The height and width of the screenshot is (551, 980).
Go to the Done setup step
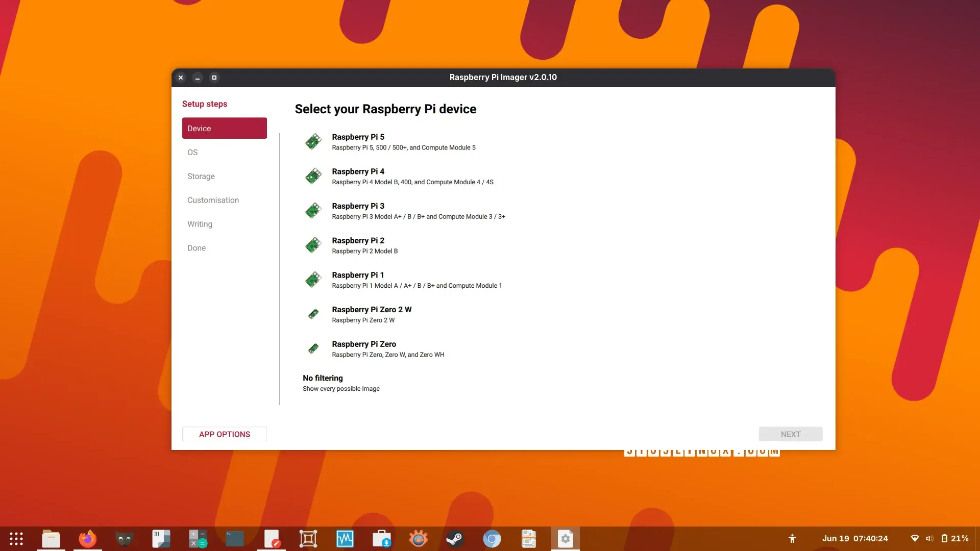[x=225, y=248]
